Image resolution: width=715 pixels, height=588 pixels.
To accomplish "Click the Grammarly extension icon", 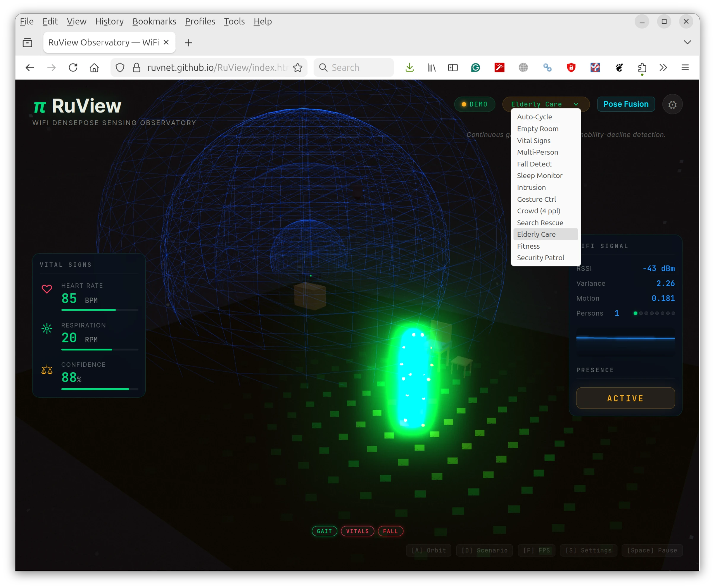I will 475,67.
